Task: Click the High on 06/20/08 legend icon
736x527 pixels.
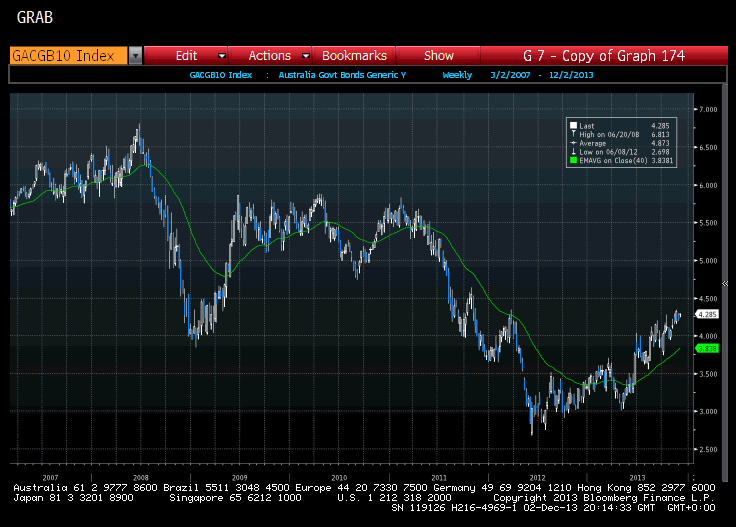Action: coord(572,134)
